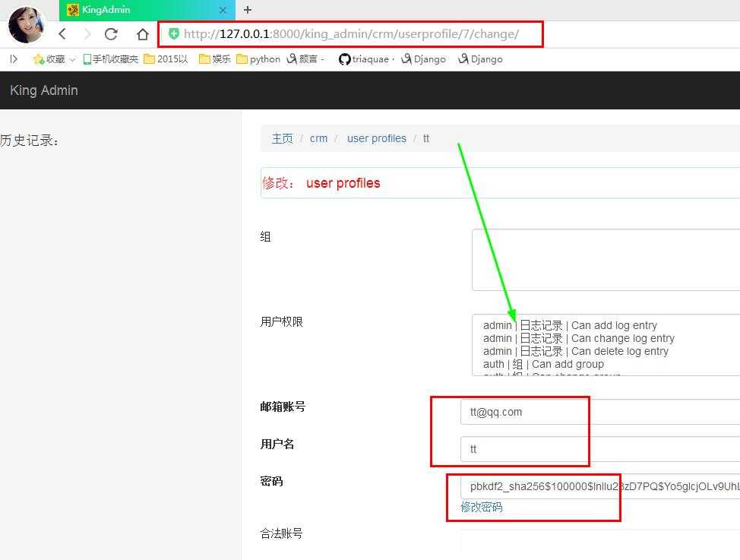This screenshot has height=560, width=740.
Task: Go to 主页 breadcrumb link
Action: (282, 138)
